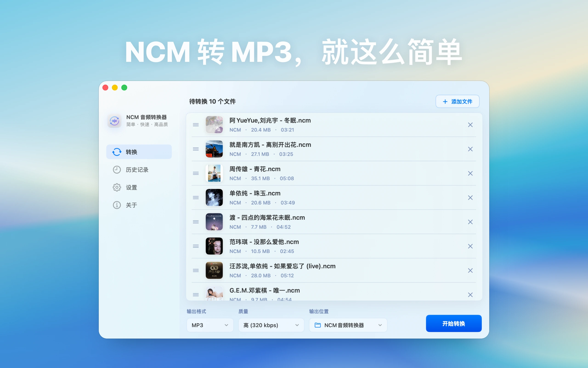The image size is (588, 368).
Task: Remove 离别开出花.ncm with its X icon
Action: tap(470, 149)
